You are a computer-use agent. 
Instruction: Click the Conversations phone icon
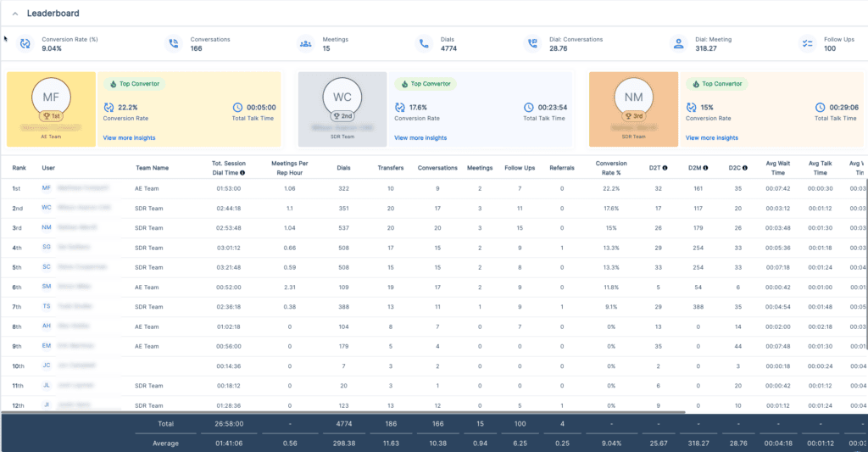[173, 44]
